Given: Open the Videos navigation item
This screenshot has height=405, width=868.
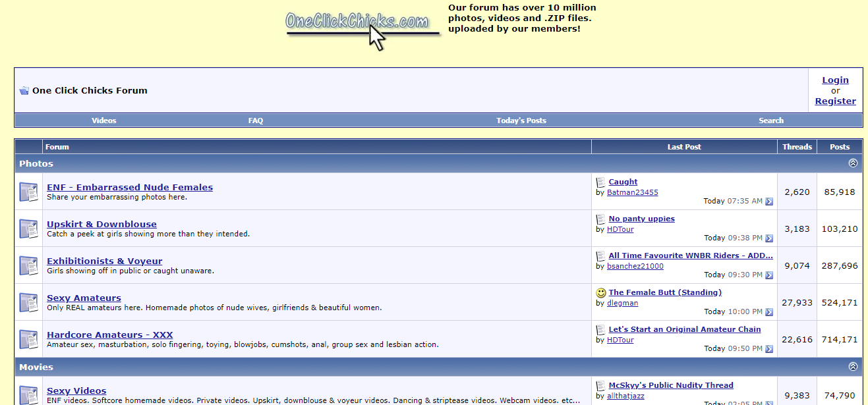Looking at the screenshot, I should (x=103, y=121).
